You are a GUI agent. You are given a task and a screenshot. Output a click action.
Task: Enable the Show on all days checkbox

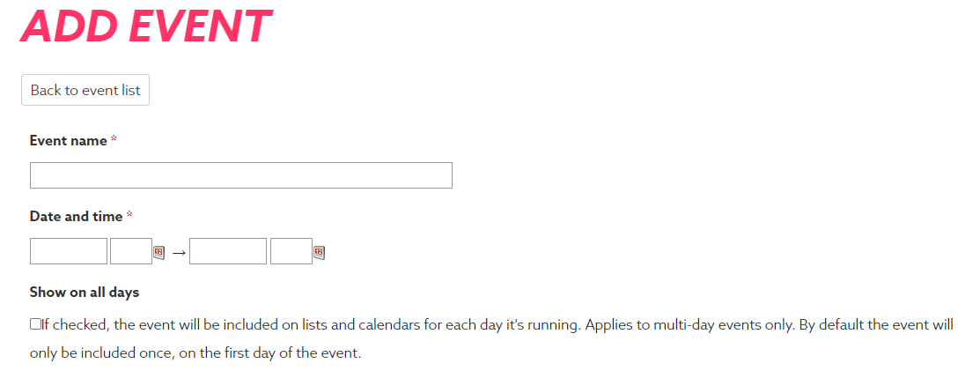35,324
